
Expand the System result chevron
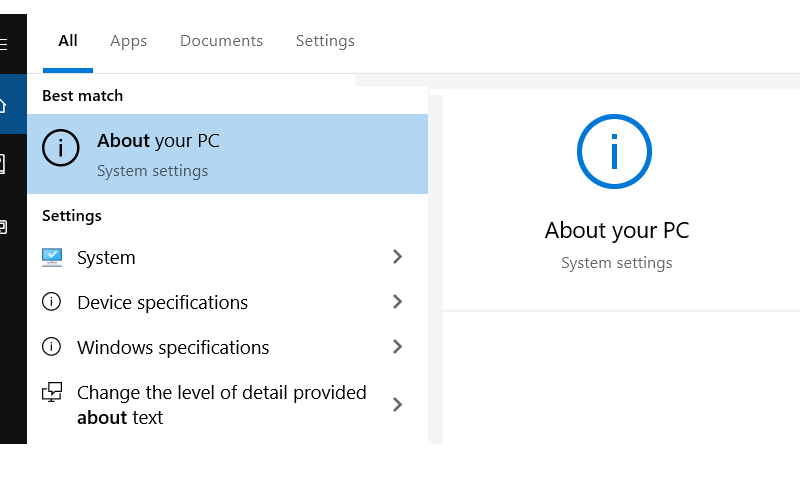click(x=397, y=257)
